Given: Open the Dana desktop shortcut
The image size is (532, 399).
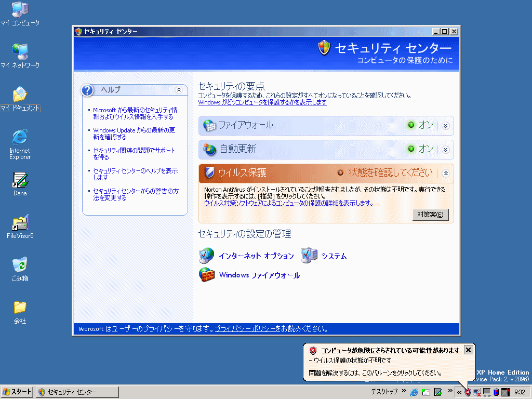Looking at the screenshot, I should (x=20, y=180).
